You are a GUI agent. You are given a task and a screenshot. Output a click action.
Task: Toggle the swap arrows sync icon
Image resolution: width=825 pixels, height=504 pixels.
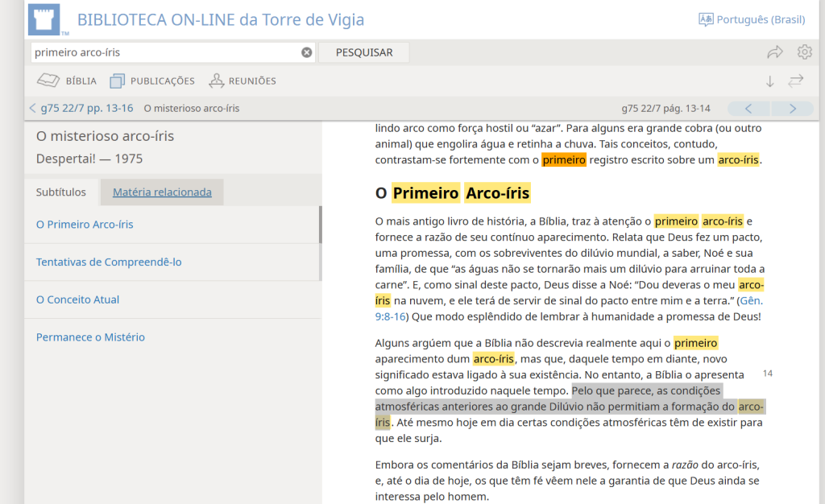[x=796, y=81]
